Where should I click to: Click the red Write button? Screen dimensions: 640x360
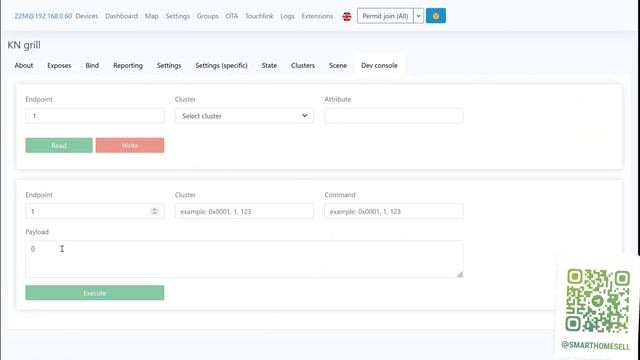[130, 145]
